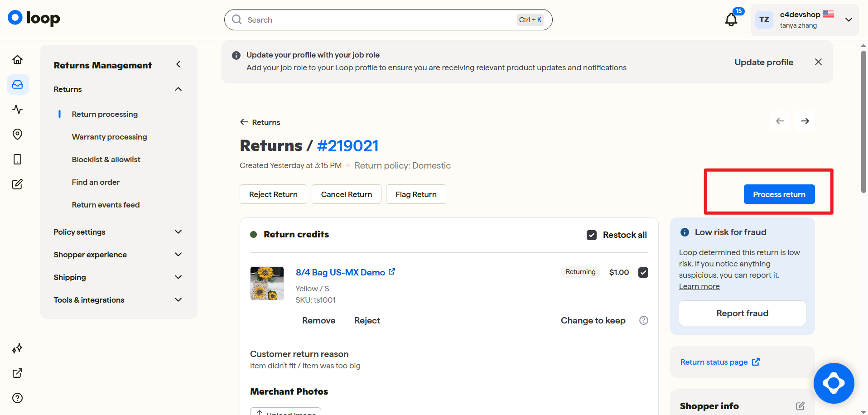This screenshot has width=868, height=415.
Task: Toggle the checkbox beside the $1.00 item
Action: point(643,272)
